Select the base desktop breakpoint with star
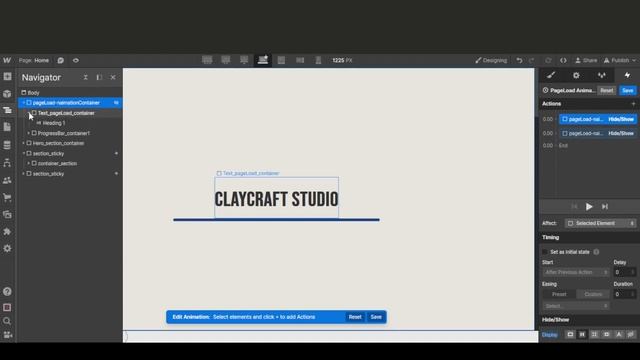The height and width of the screenshot is (360, 640). point(263,60)
